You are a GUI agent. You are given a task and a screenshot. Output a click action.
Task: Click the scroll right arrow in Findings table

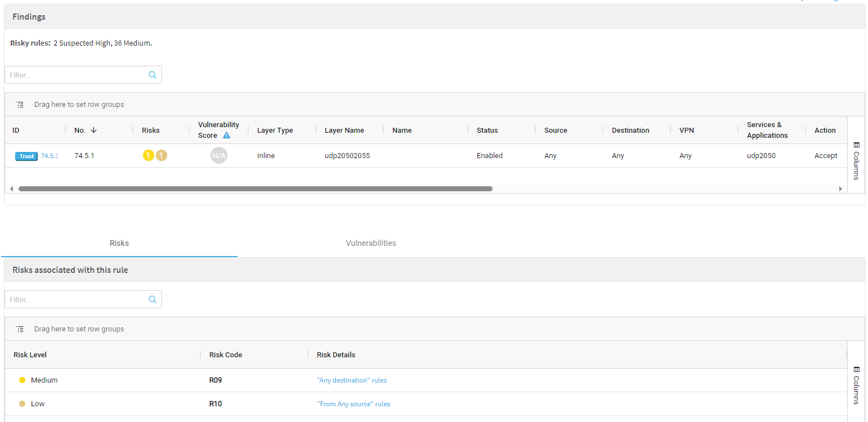point(841,189)
